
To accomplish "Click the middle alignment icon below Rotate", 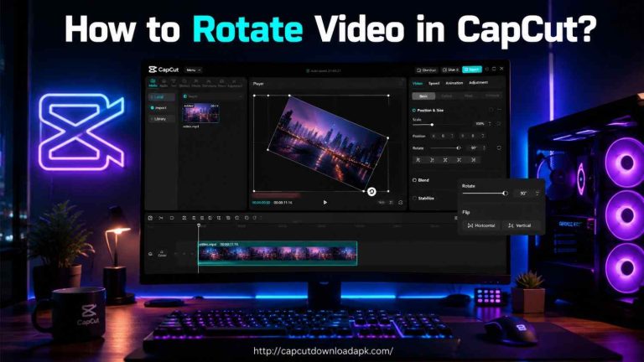I will click(x=445, y=160).
